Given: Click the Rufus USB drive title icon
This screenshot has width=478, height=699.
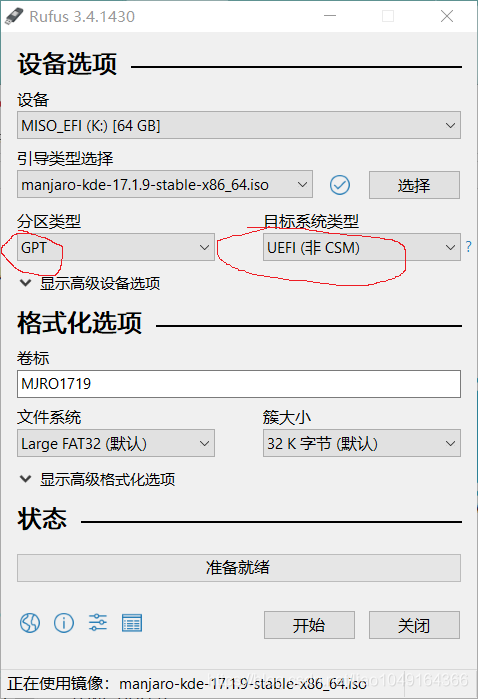Looking at the screenshot, I should click(13, 16).
